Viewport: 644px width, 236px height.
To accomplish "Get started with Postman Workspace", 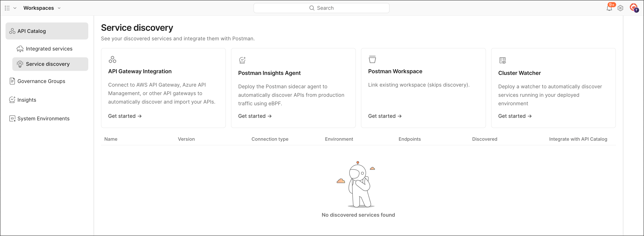I will pos(385,116).
